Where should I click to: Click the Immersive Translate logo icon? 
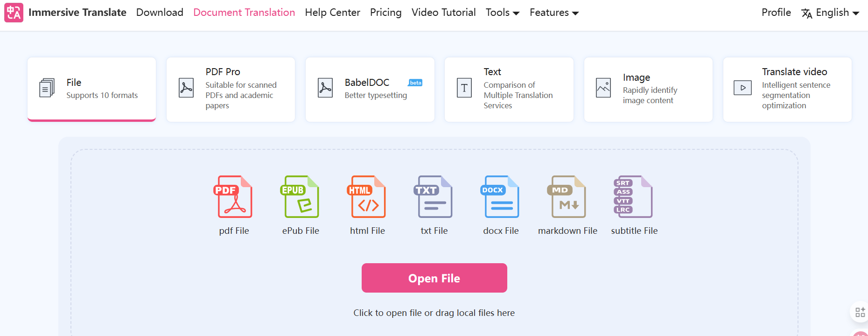click(x=14, y=13)
